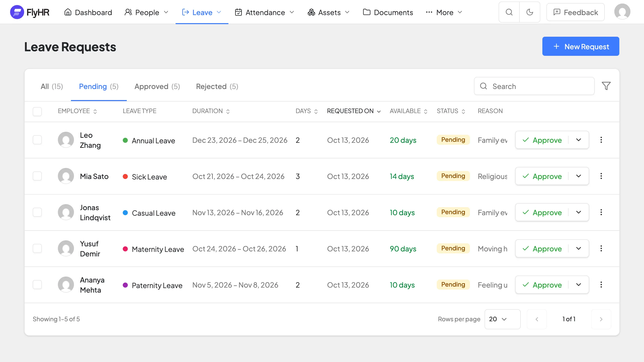Image resolution: width=644 pixels, height=362 pixels.
Task: Open Rows per page dropdown
Action: click(x=502, y=319)
